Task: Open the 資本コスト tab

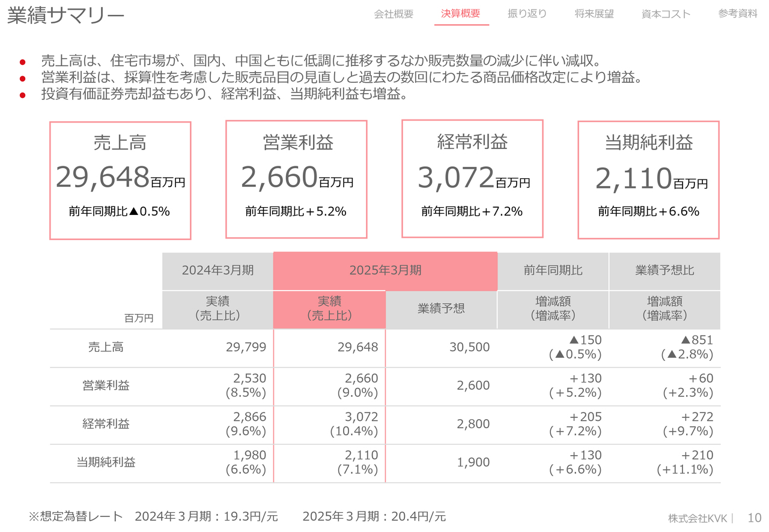Action: click(666, 14)
